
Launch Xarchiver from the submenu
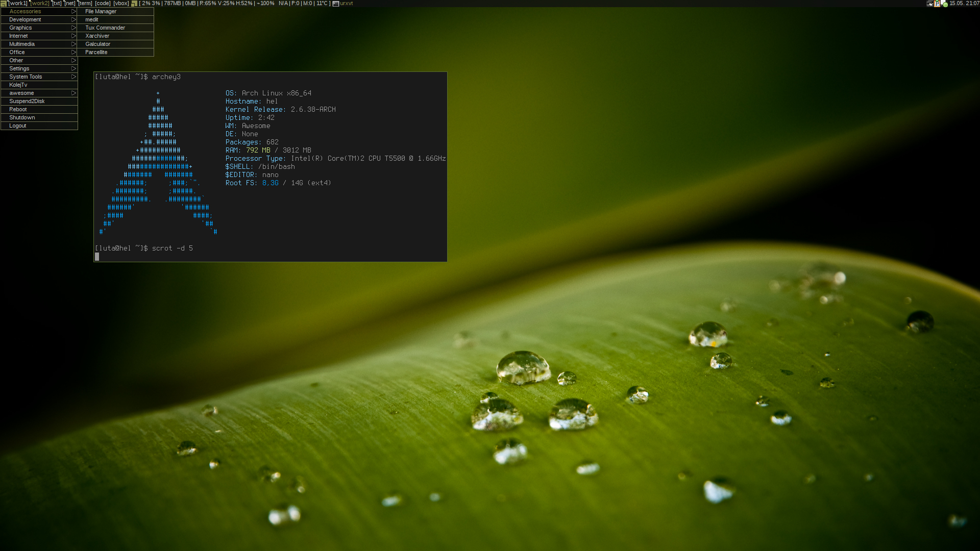(x=115, y=36)
